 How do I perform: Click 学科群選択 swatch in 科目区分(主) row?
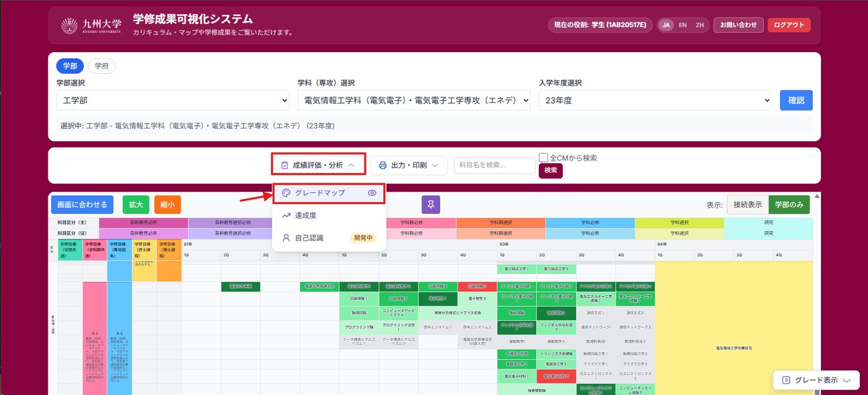pyautogui.click(x=500, y=223)
